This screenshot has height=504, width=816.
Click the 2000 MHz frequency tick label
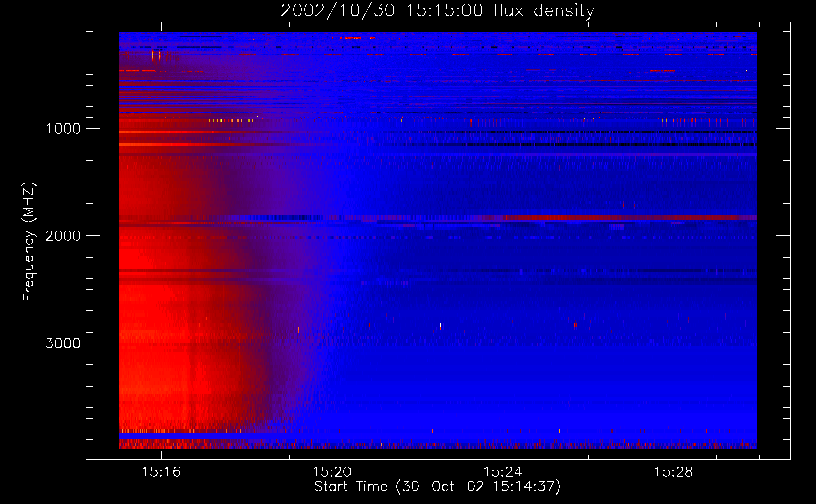(x=63, y=236)
